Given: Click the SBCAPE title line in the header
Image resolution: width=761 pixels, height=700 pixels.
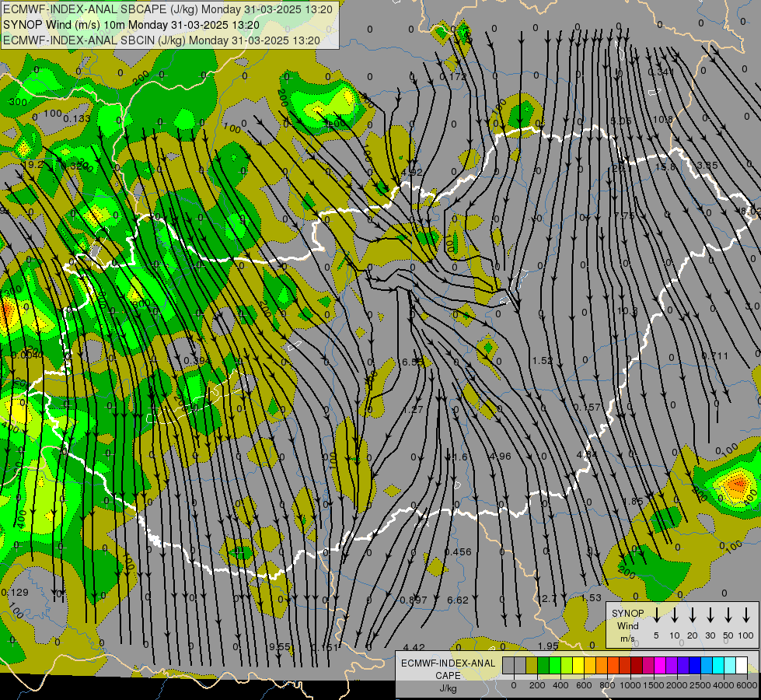Looking at the screenshot, I should pos(168,9).
